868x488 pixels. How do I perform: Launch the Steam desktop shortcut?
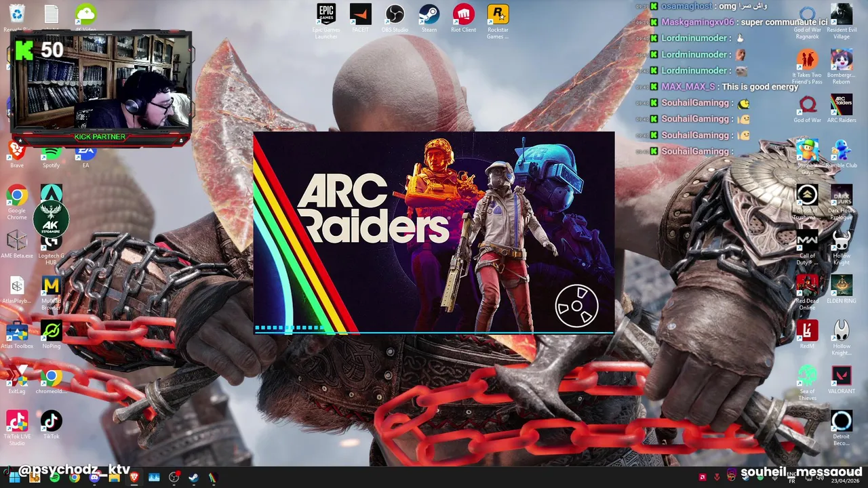click(429, 19)
